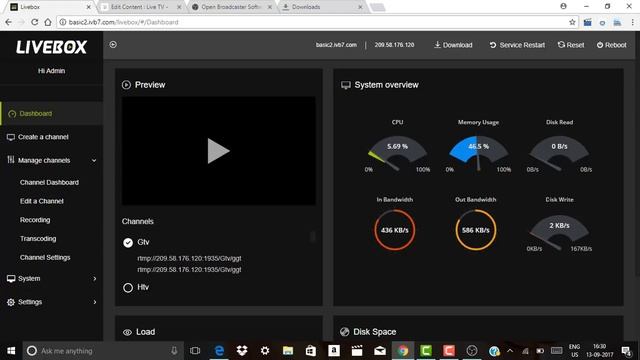640x360 pixels.
Task: Click the Reset button
Action: coord(571,45)
